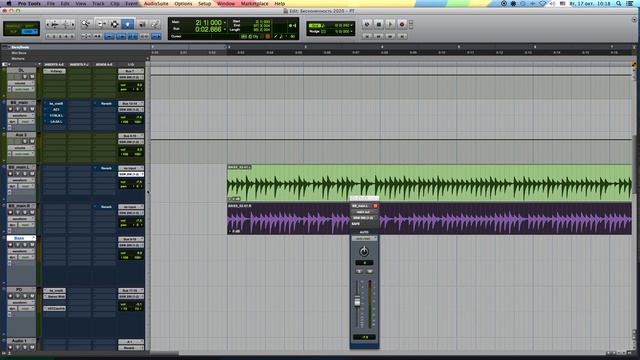
Task: Select the Pencil tool
Action: (x=155, y=24)
